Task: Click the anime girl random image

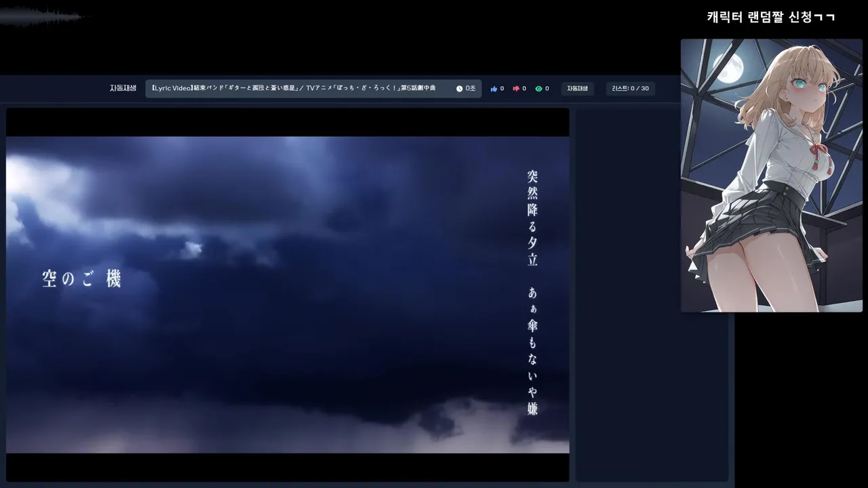Action: [772, 176]
